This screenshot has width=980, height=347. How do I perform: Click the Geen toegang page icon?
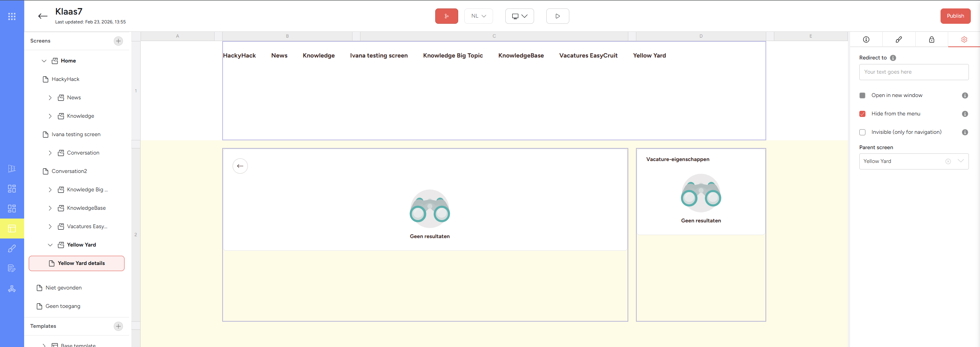(x=39, y=306)
